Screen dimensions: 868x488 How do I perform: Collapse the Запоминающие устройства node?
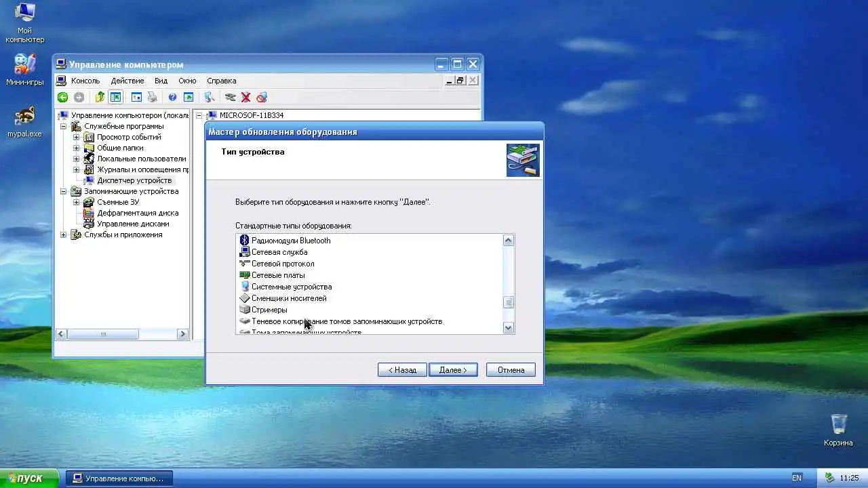[x=64, y=191]
